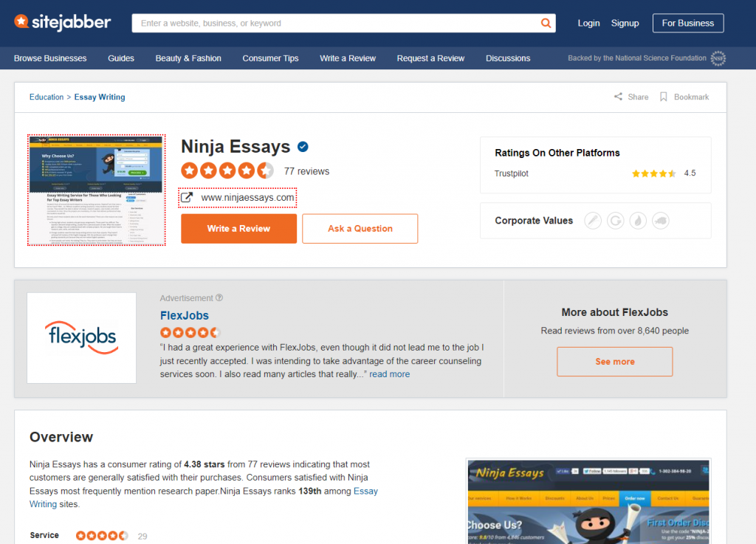The image size is (756, 544).
Task: Click the 4.5 Trustpilot rating value
Action: (x=690, y=173)
